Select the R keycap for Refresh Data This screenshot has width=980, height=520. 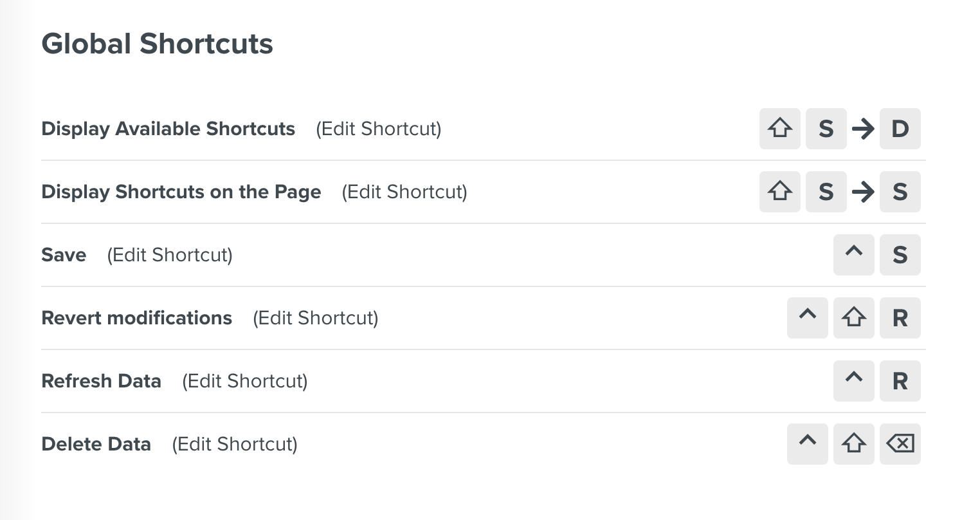[900, 381]
